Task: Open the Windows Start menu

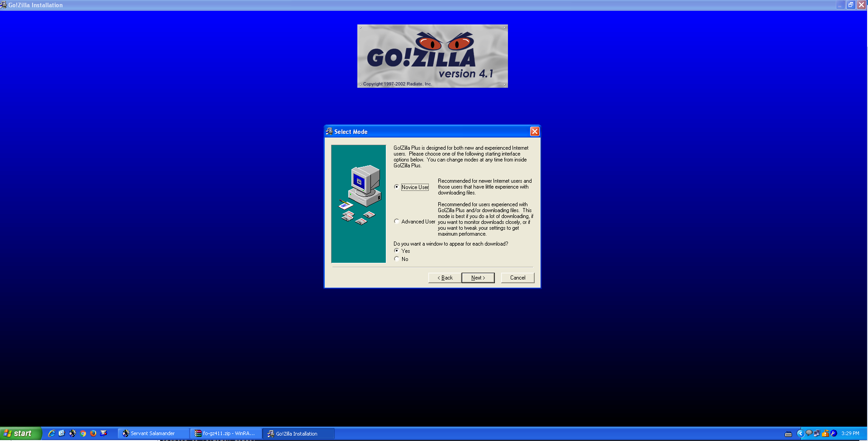Action: point(21,433)
